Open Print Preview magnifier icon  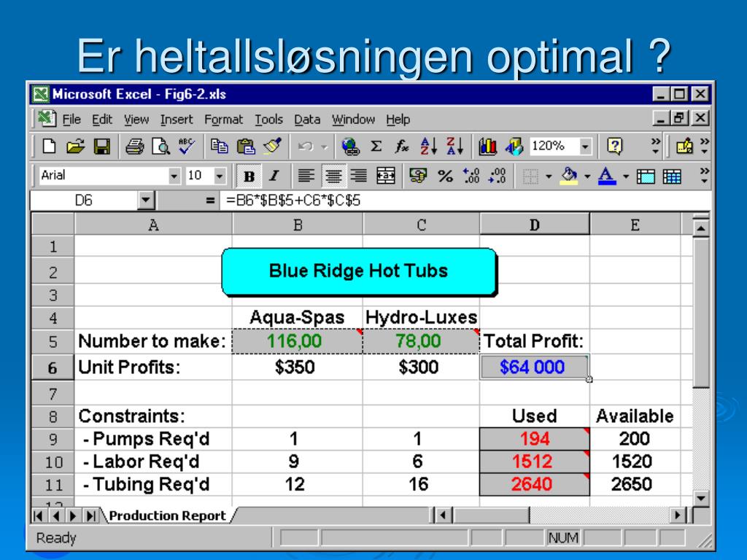point(160,146)
